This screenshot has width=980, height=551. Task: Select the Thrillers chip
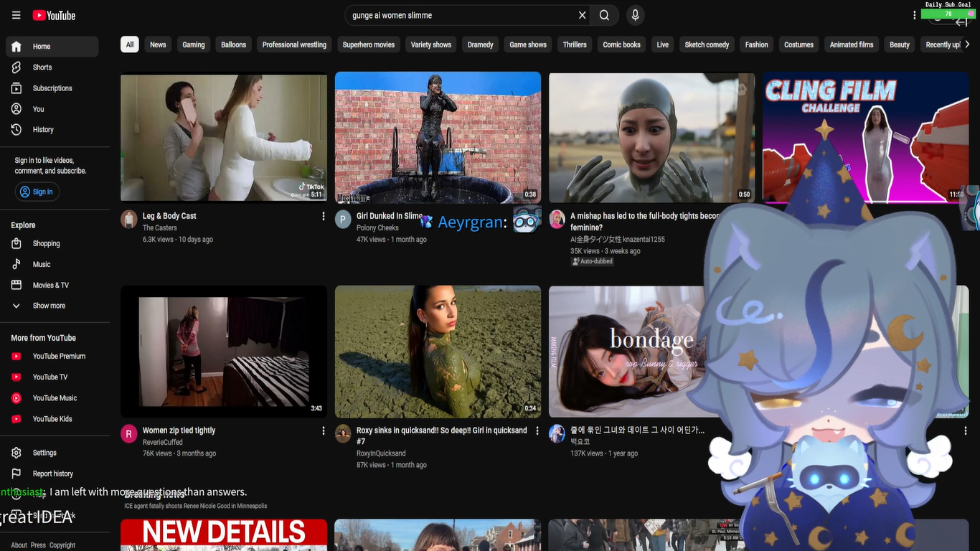tap(575, 44)
